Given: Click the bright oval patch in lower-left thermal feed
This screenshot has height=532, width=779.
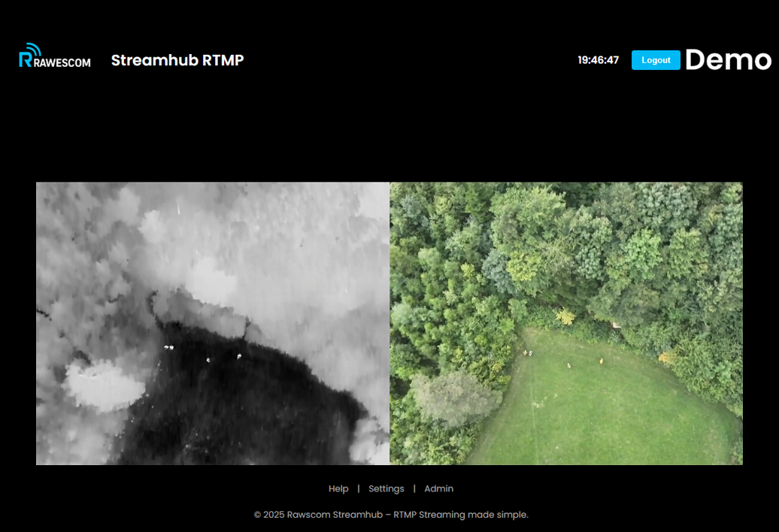Looking at the screenshot, I should 104,385.
